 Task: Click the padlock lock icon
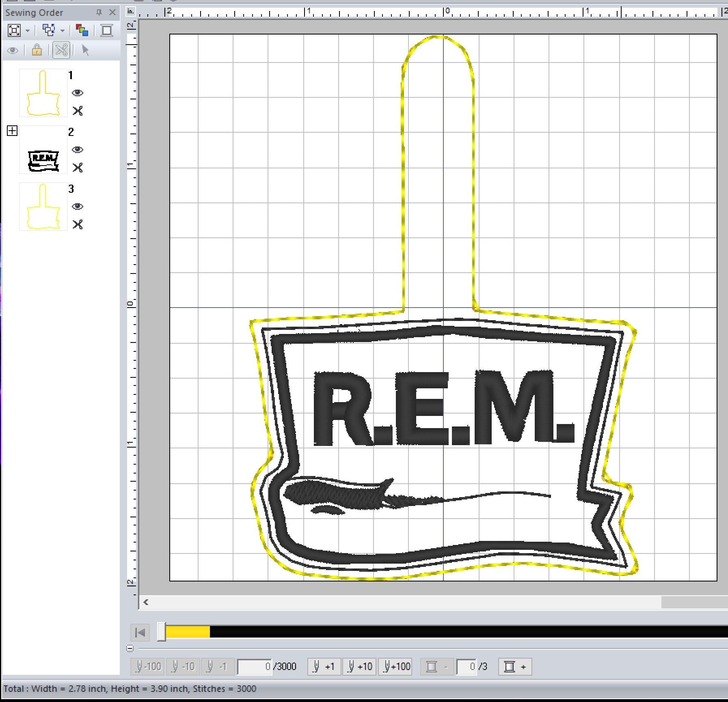click(x=37, y=50)
